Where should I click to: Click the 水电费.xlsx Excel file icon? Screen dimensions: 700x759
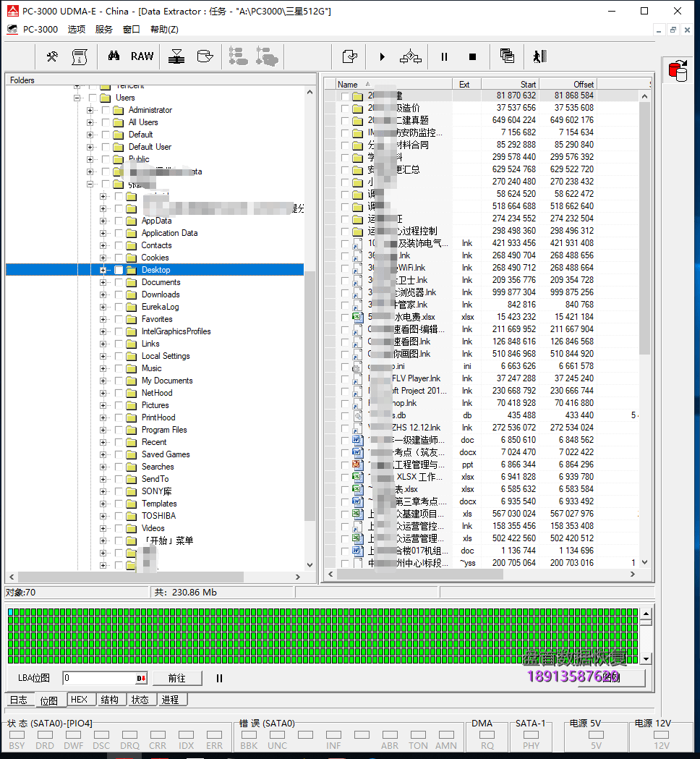pyautogui.click(x=357, y=317)
